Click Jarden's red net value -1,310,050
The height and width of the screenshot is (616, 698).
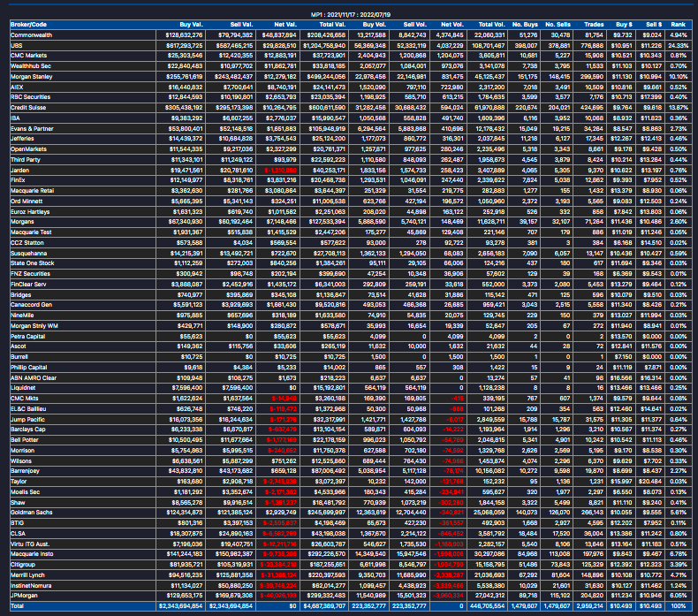[x=280, y=171]
